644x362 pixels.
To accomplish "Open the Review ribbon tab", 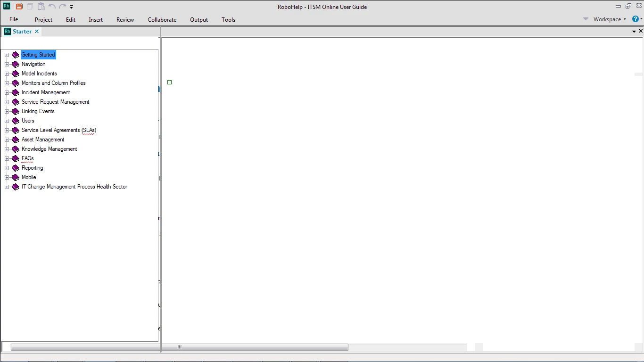I will tap(125, 20).
